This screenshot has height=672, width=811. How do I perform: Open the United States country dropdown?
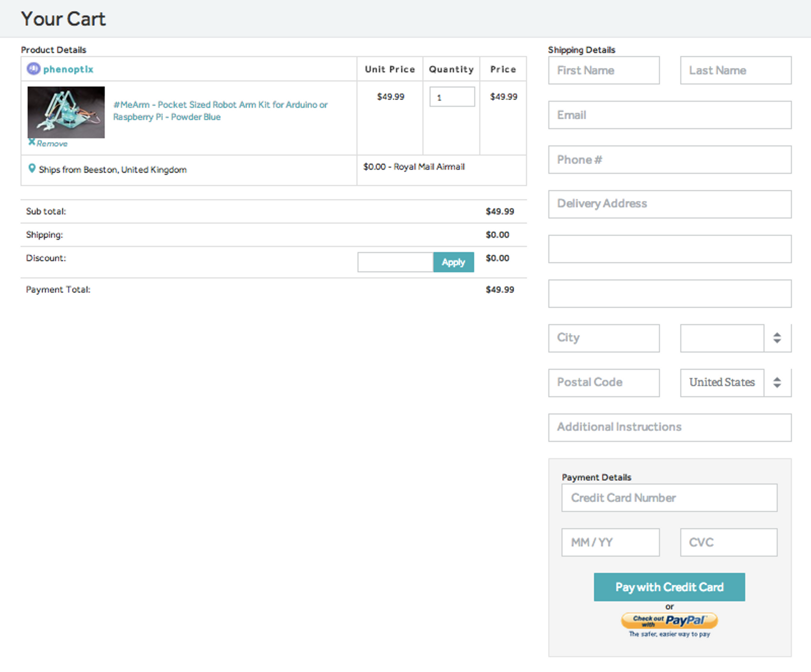(735, 383)
